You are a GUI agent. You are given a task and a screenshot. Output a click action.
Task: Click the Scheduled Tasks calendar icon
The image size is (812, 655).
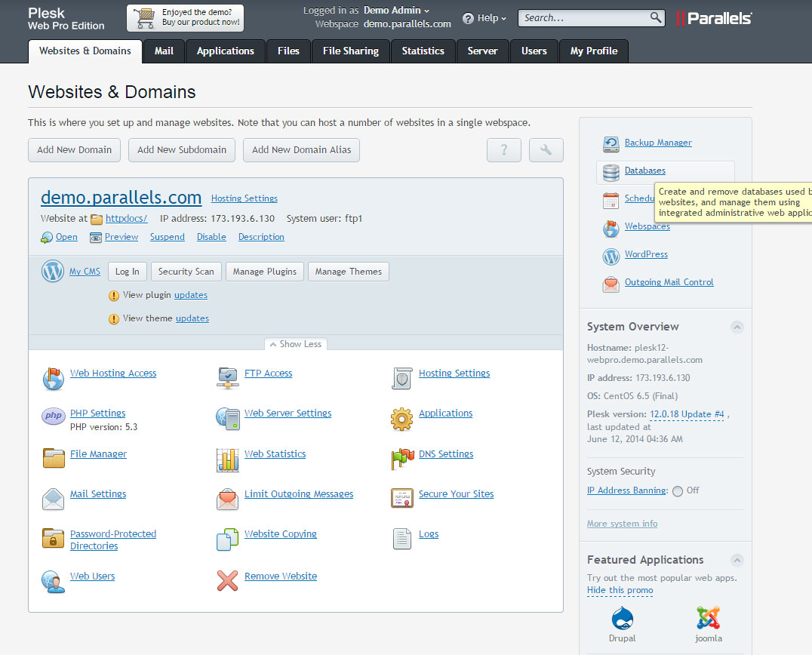[611, 201]
